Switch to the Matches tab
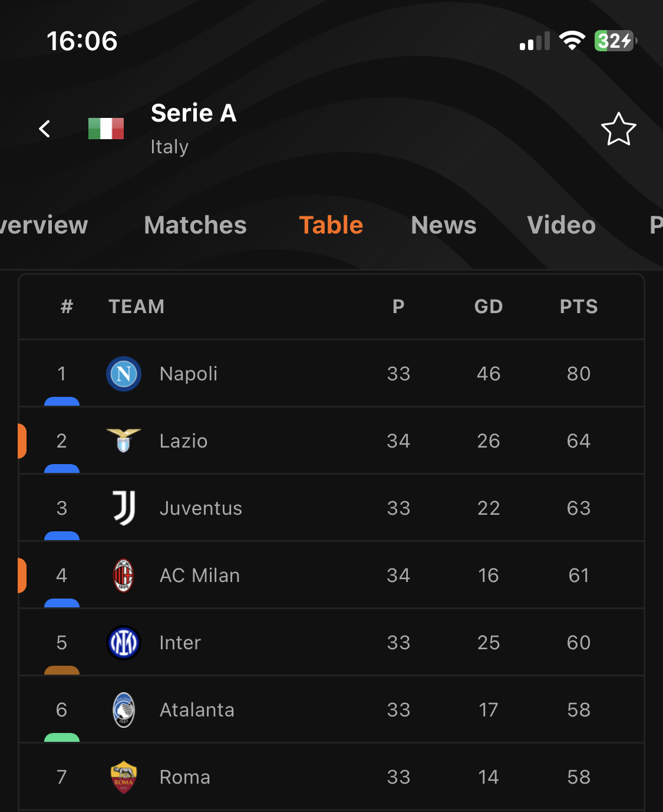The width and height of the screenshot is (663, 812). click(195, 225)
